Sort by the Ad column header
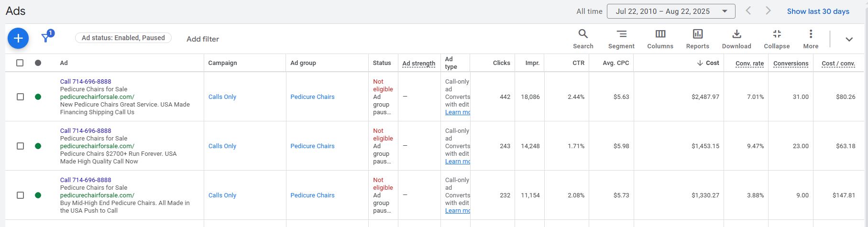868x227 pixels. [64, 63]
